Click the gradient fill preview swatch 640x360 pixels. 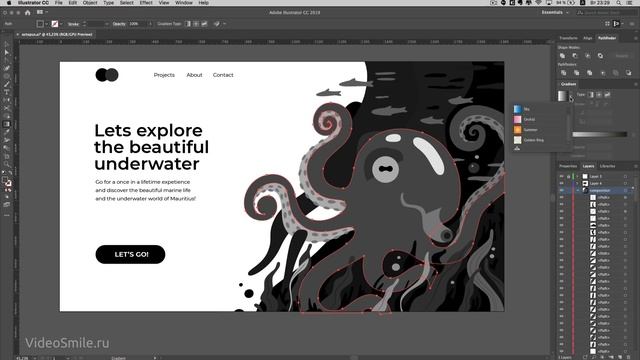[x=562, y=96]
